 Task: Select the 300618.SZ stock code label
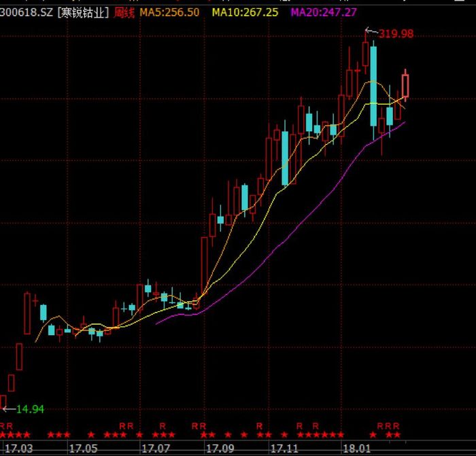pos(26,12)
